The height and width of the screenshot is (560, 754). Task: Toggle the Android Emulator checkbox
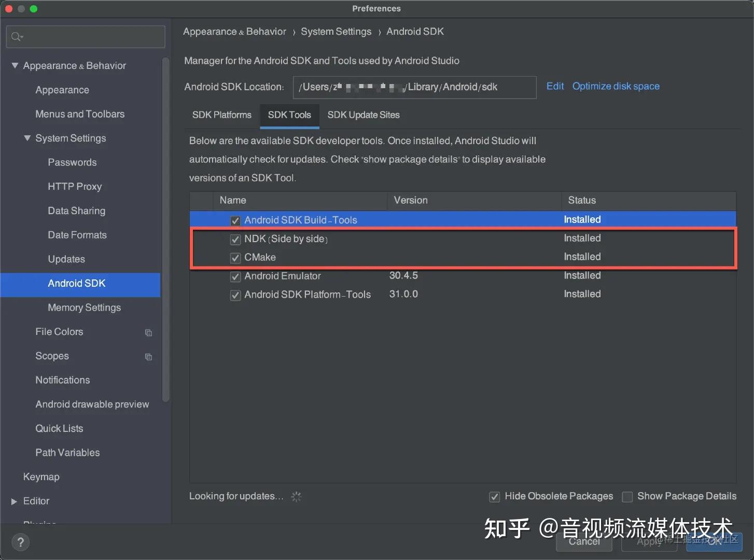235,276
